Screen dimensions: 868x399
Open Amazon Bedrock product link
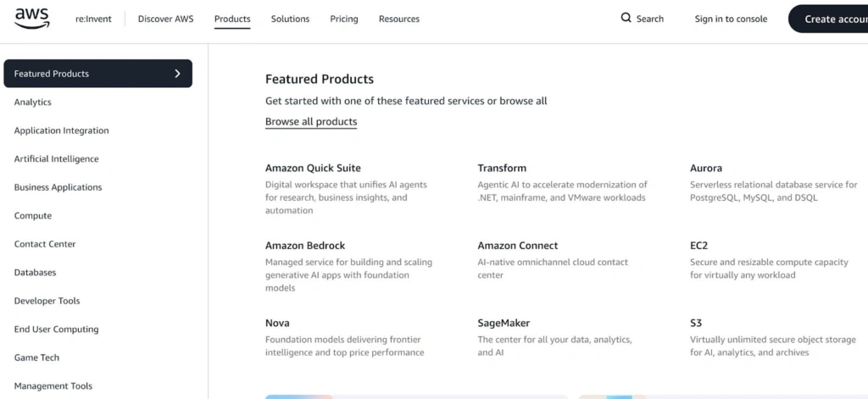pos(305,246)
